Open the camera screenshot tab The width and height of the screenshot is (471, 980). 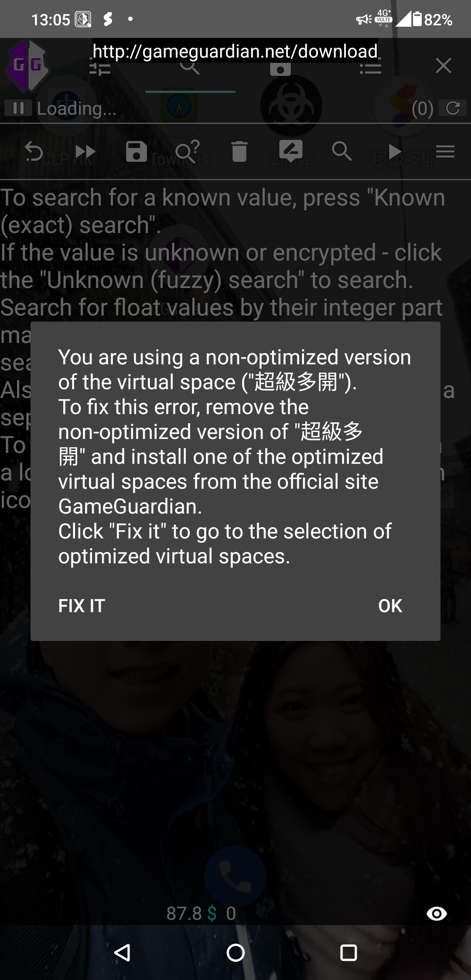(280, 68)
